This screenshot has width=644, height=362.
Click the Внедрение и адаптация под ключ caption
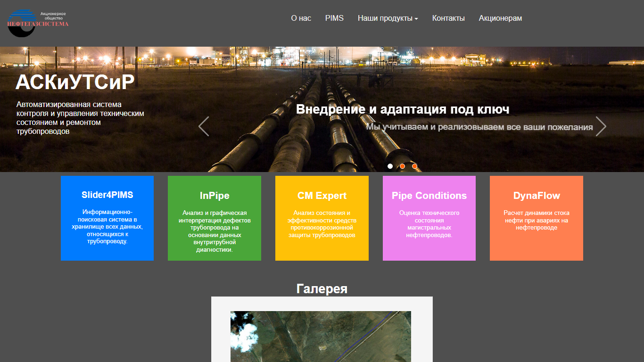403,109
